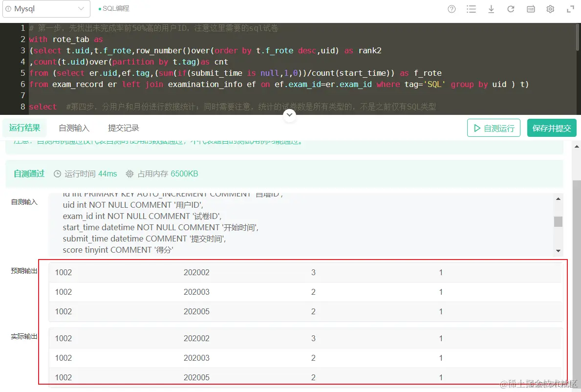Image resolution: width=581 pixels, height=392 pixels.
Task: Click the 自测通过 status text
Action: tap(29, 174)
